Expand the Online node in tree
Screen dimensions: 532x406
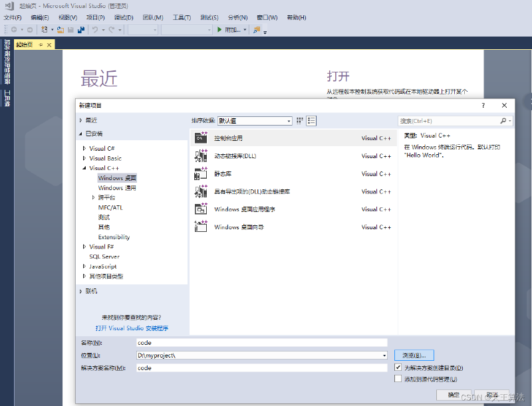coord(80,291)
